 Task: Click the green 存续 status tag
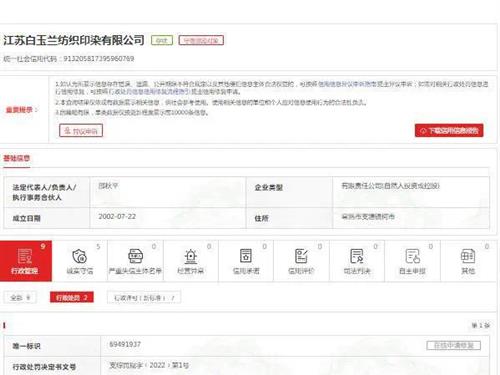point(162,40)
